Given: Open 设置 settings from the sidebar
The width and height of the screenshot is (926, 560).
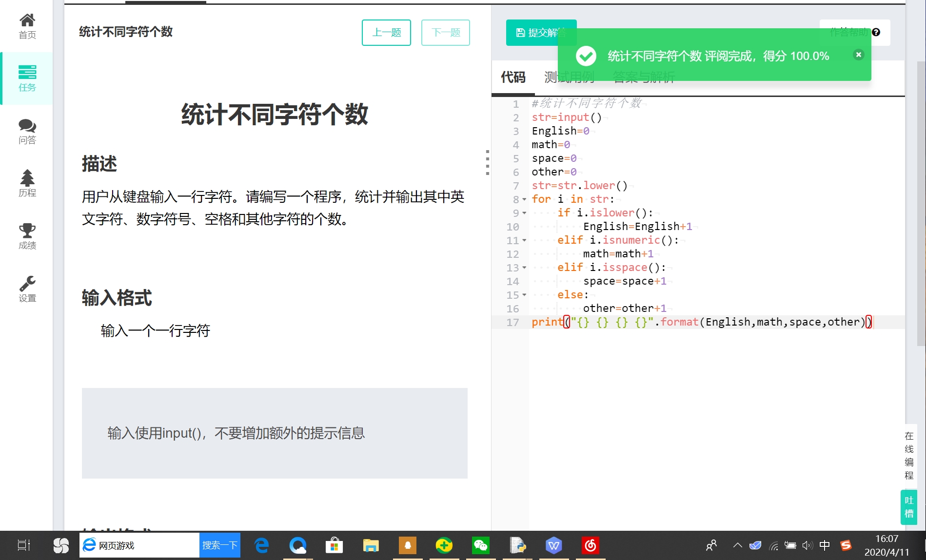Looking at the screenshot, I should click(x=27, y=289).
